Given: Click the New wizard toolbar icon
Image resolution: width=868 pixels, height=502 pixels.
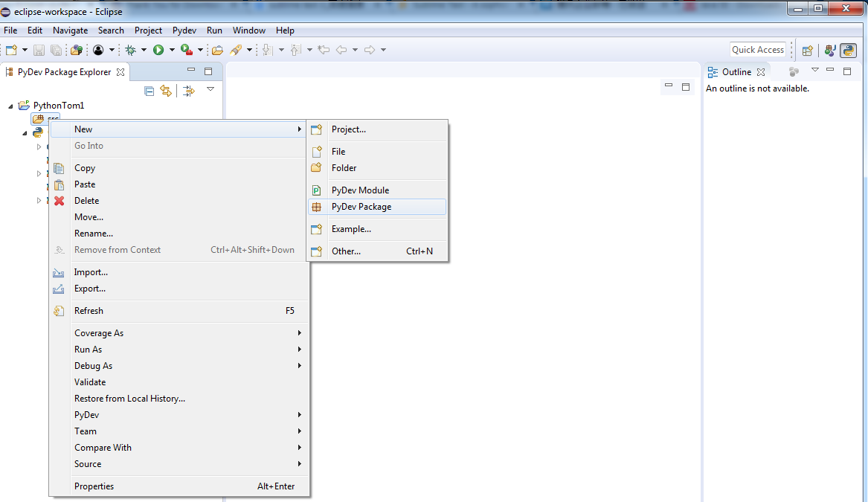Looking at the screenshot, I should tap(11, 50).
